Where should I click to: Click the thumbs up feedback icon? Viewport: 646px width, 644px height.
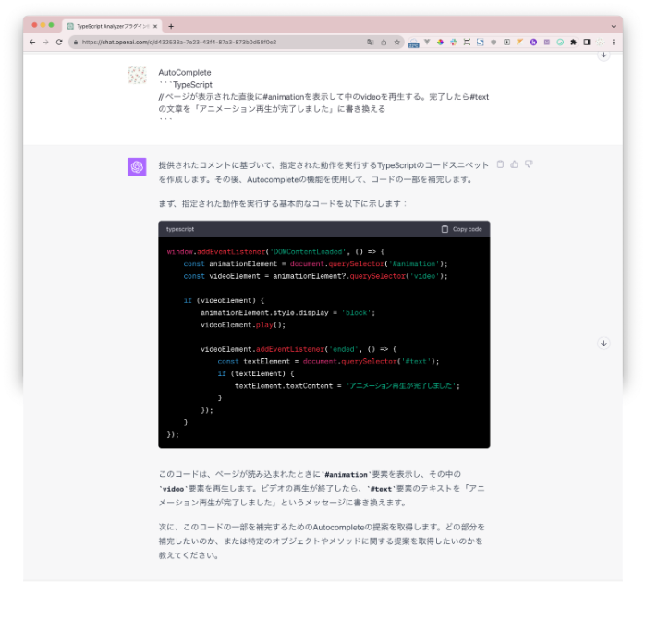tap(515, 164)
